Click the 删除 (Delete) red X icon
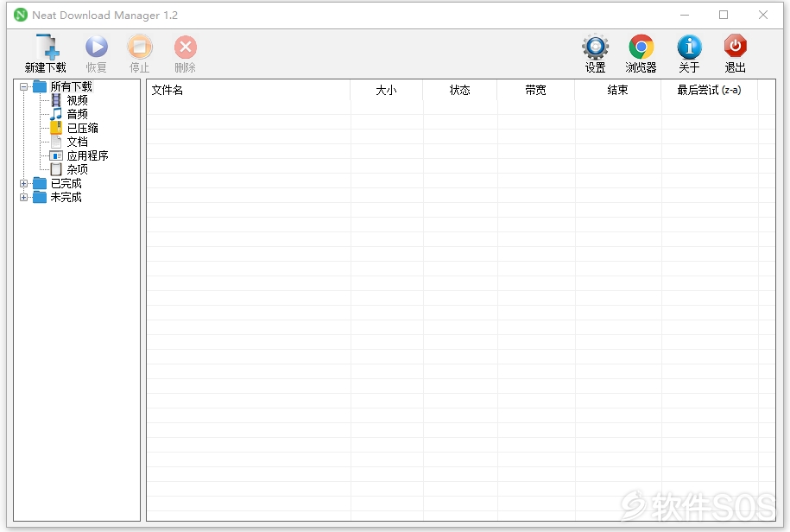 click(186, 47)
